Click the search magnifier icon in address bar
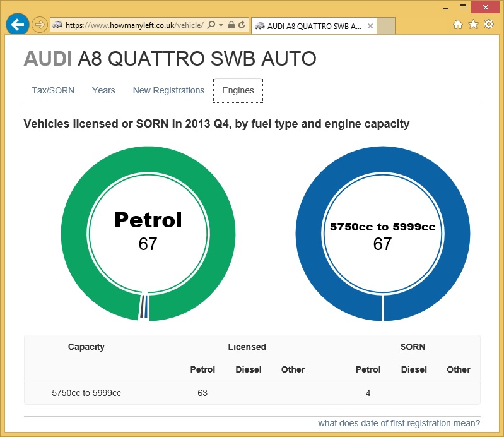This screenshot has height=437, width=504. point(211,25)
